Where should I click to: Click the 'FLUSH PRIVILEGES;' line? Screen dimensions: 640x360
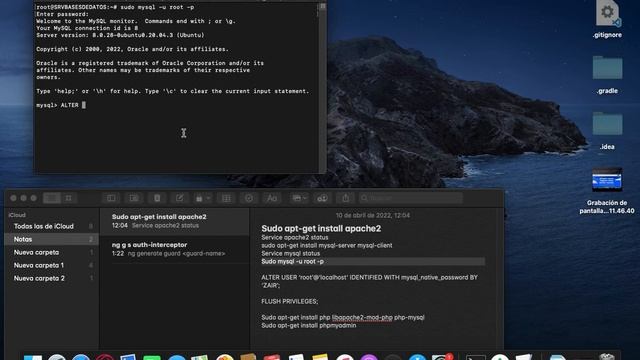pyautogui.click(x=289, y=301)
